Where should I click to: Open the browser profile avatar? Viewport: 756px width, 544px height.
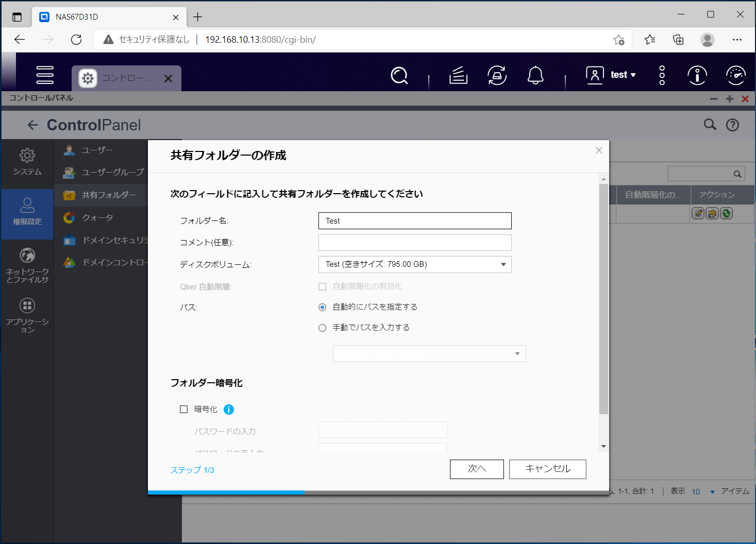pyautogui.click(x=708, y=40)
